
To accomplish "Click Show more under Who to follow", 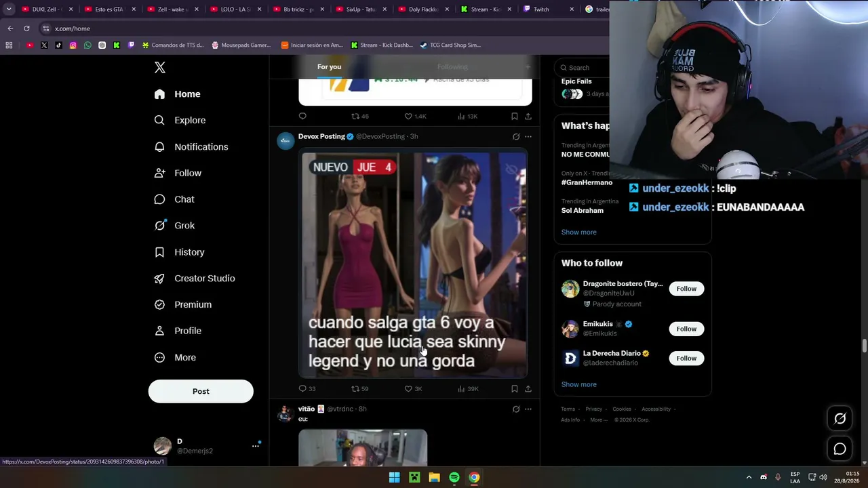I will 578,384.
